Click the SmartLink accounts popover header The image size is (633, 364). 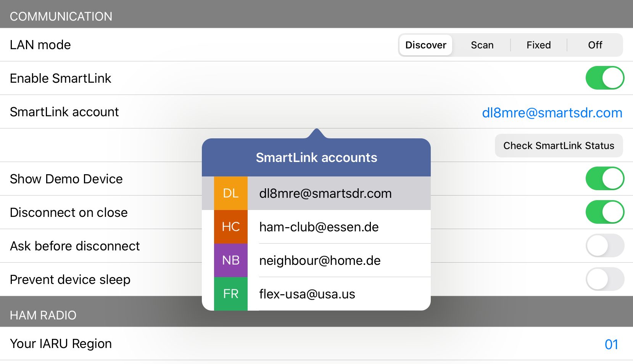pos(316,157)
